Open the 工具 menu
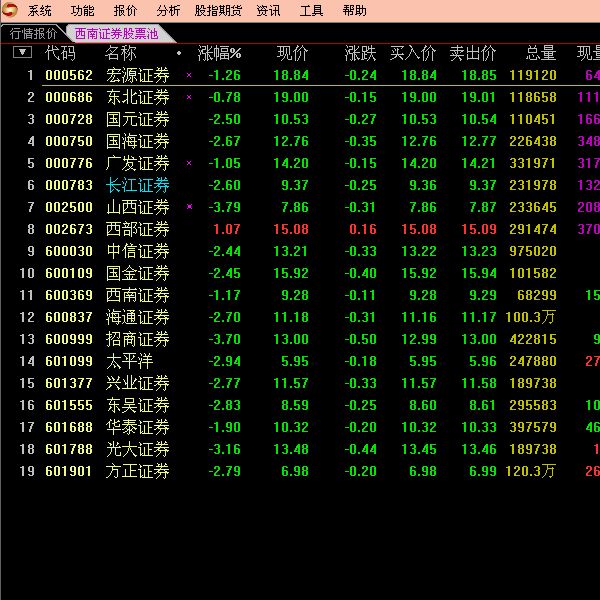 (311, 11)
